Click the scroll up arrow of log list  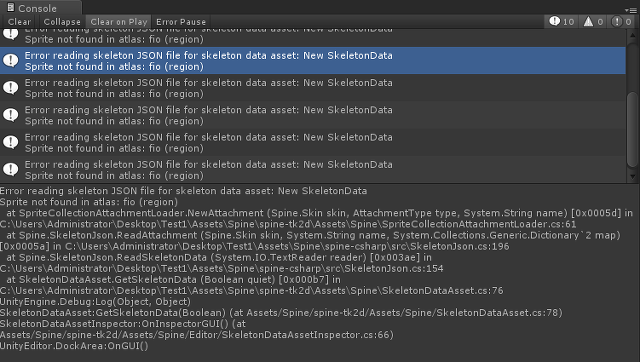click(x=632, y=36)
